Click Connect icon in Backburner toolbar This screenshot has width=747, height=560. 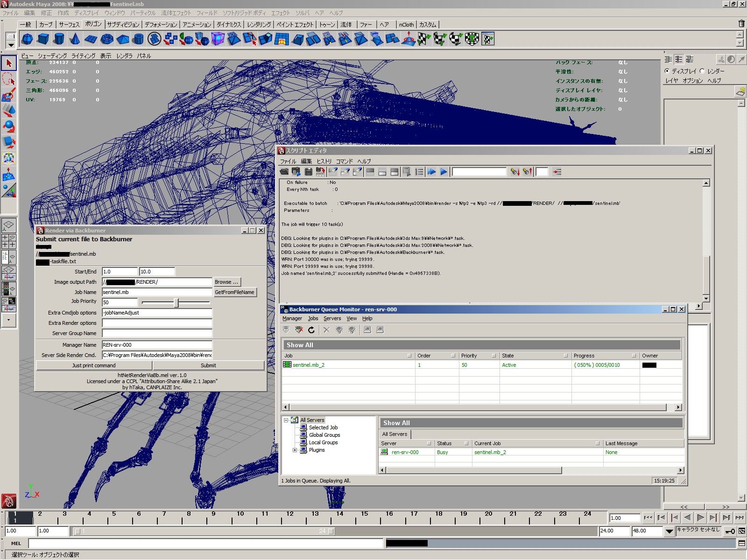[x=286, y=330]
